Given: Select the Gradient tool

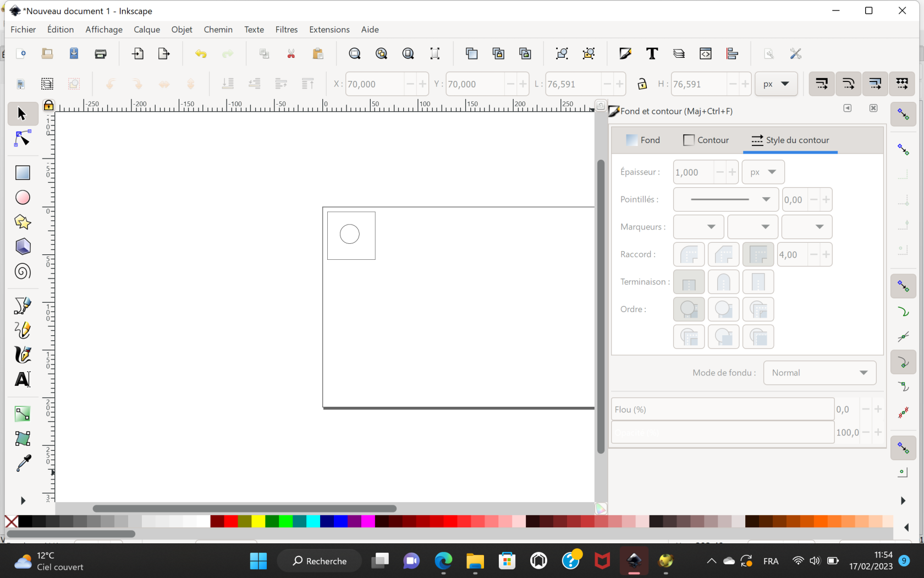Looking at the screenshot, I should pyautogui.click(x=22, y=414).
